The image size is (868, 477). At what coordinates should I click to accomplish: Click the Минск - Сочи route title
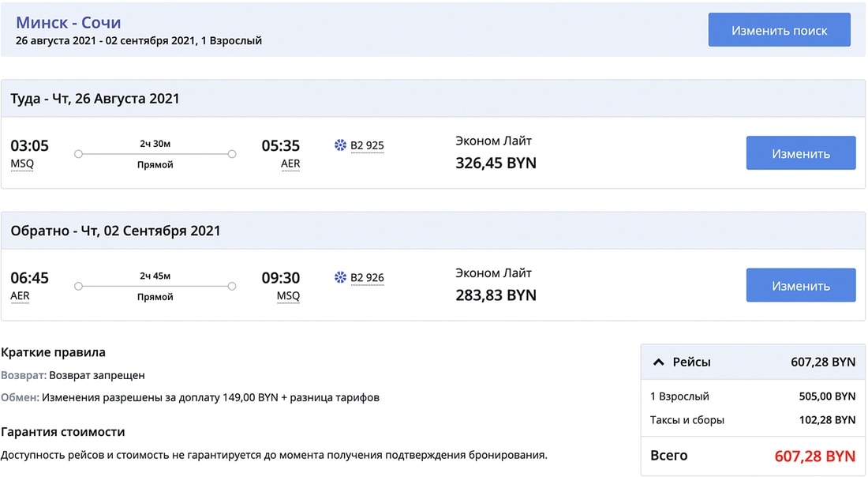coord(69,23)
